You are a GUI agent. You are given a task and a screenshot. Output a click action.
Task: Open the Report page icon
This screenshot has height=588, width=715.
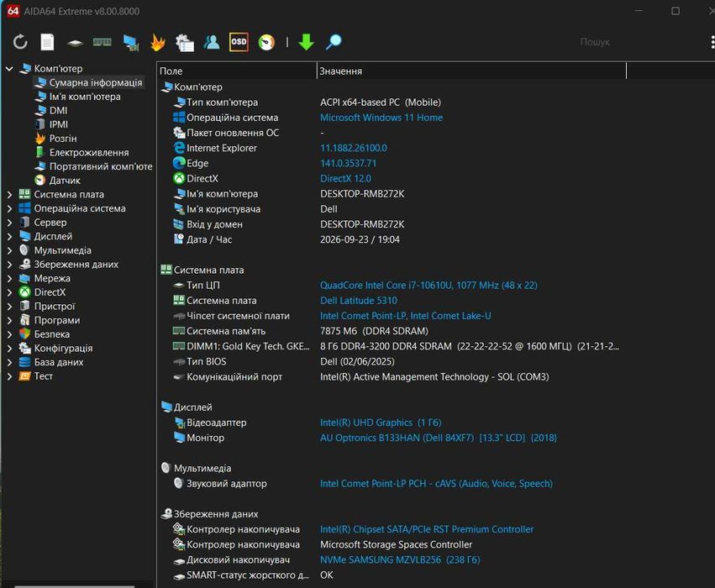pyautogui.click(x=47, y=42)
